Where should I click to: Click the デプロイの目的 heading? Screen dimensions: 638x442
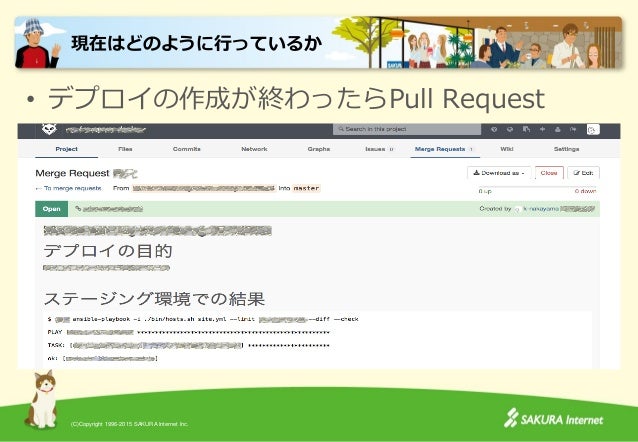click(x=108, y=251)
